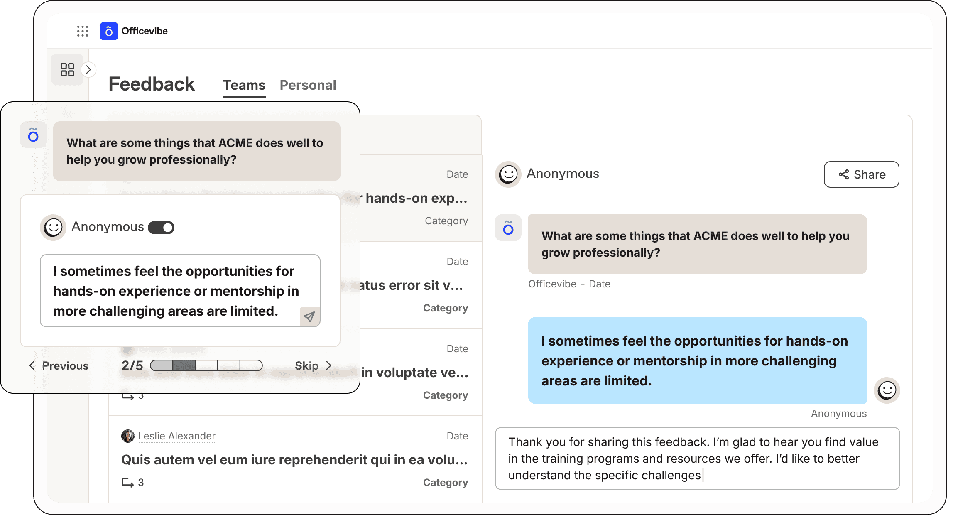Image resolution: width=980 pixels, height=515 pixels.
Task: Click the 2/5 survey progress bar
Action: click(x=206, y=365)
